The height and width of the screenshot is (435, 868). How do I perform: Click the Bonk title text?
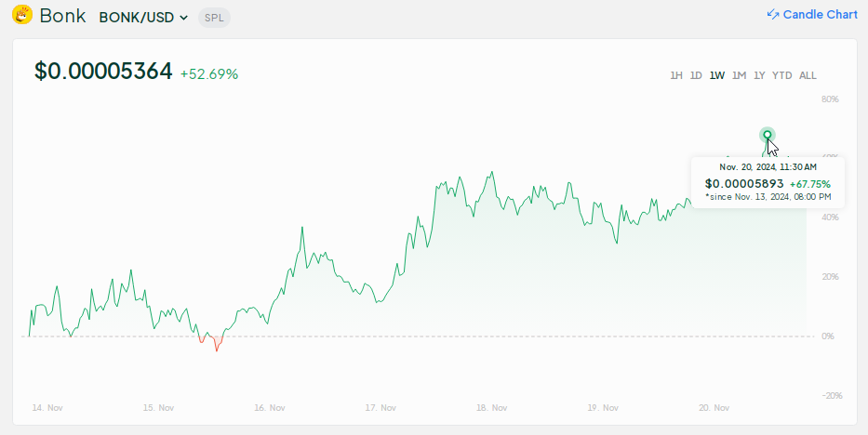63,16
